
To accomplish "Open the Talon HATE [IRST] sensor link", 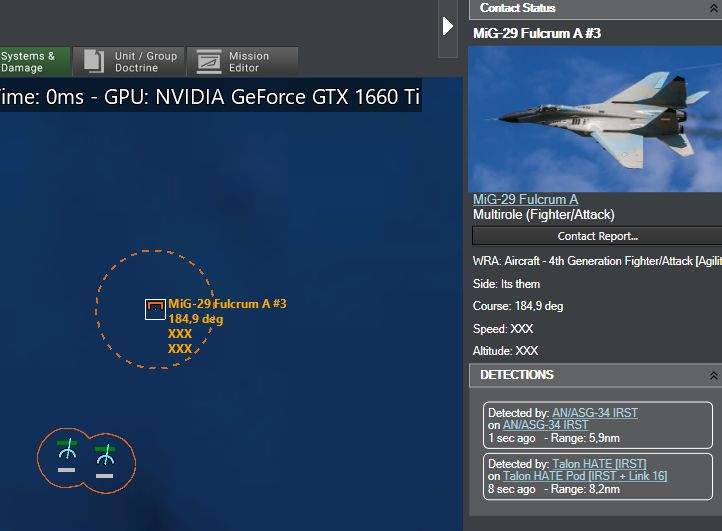I will pos(600,464).
